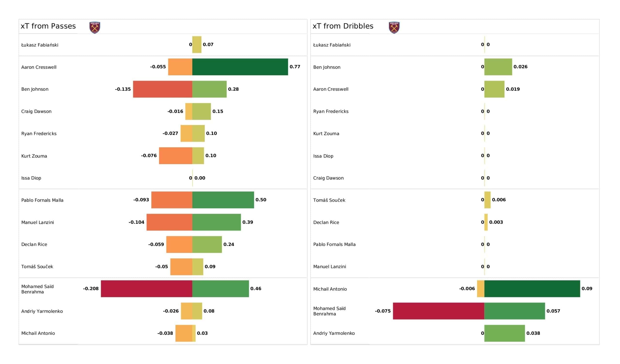Viewport: 620px width, 364px height.
Task: Select Manuel Lanzini's green 0.39 passes bar
Action: 217,222
